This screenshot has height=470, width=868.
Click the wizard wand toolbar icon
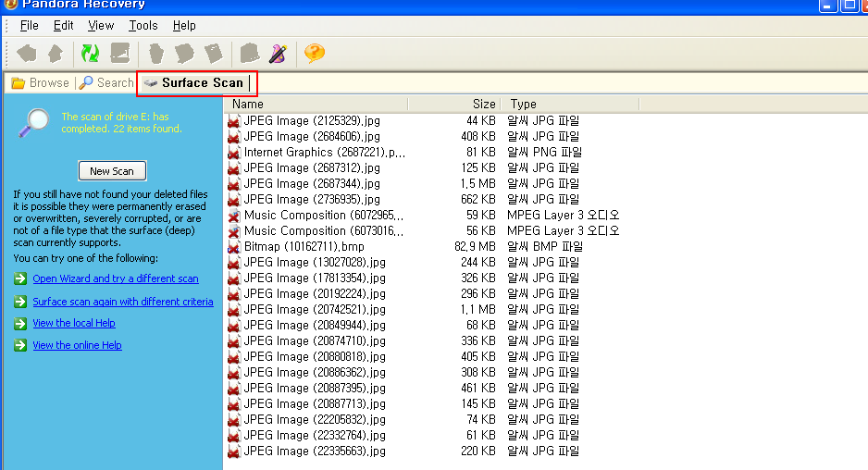tap(278, 54)
